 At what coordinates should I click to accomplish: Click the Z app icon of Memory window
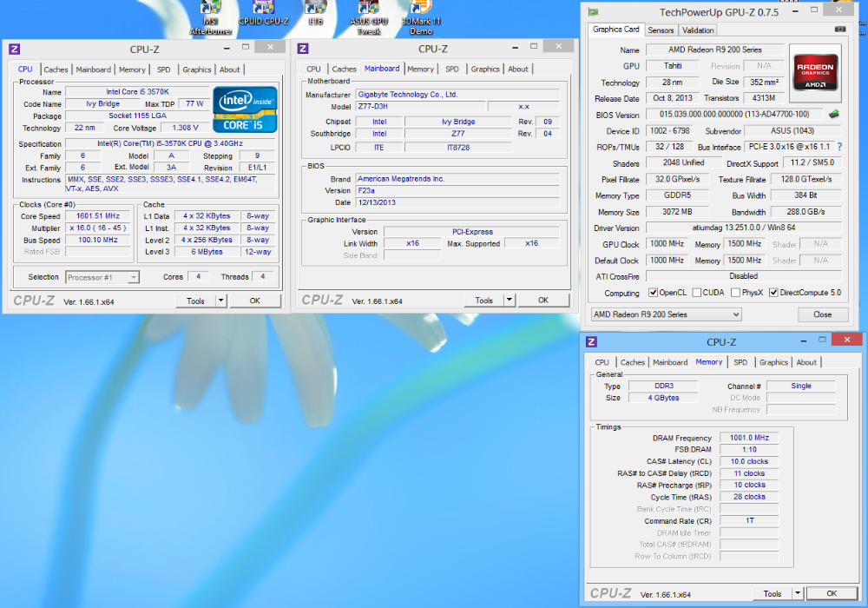(x=591, y=341)
